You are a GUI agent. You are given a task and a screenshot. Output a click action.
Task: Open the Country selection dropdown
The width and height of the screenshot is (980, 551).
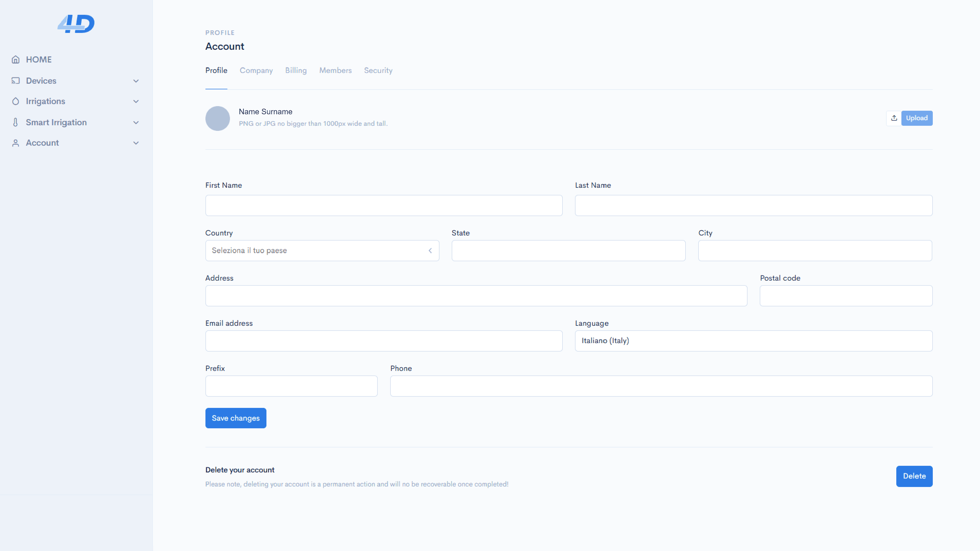coord(322,251)
